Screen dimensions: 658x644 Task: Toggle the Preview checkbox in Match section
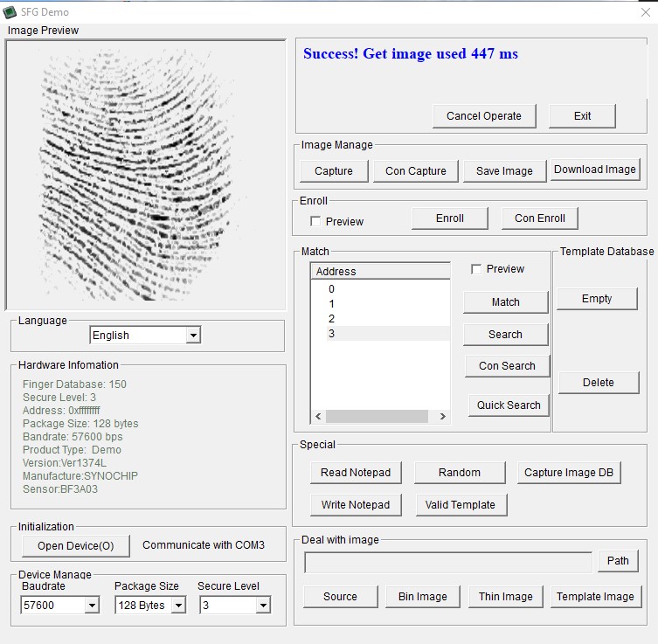[476, 269]
